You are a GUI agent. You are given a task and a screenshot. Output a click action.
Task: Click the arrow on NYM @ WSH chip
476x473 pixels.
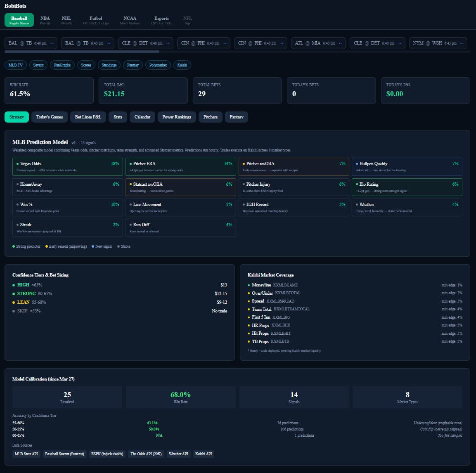(462, 43)
